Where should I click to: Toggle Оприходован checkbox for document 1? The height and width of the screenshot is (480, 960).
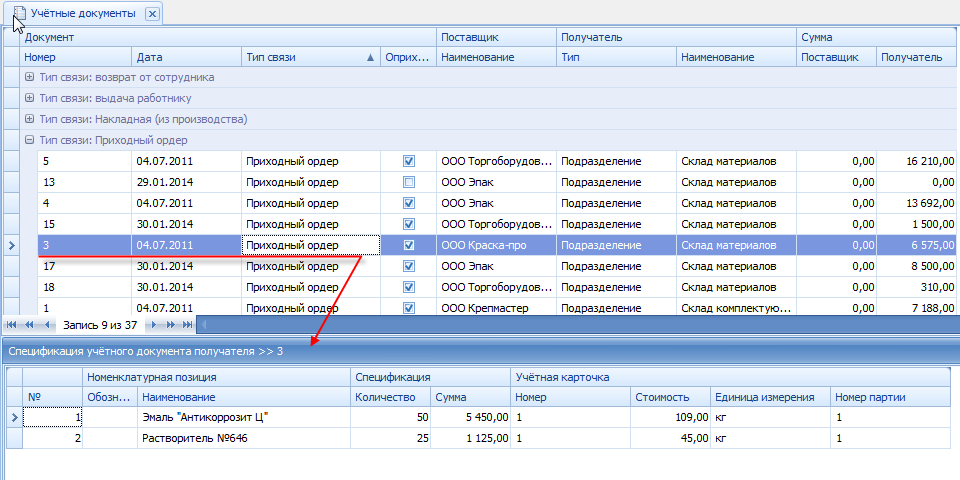409,308
